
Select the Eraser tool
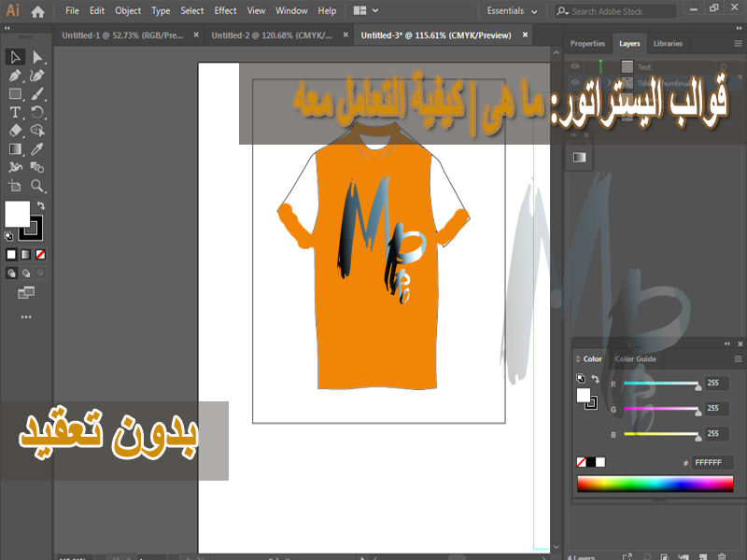pos(15,131)
